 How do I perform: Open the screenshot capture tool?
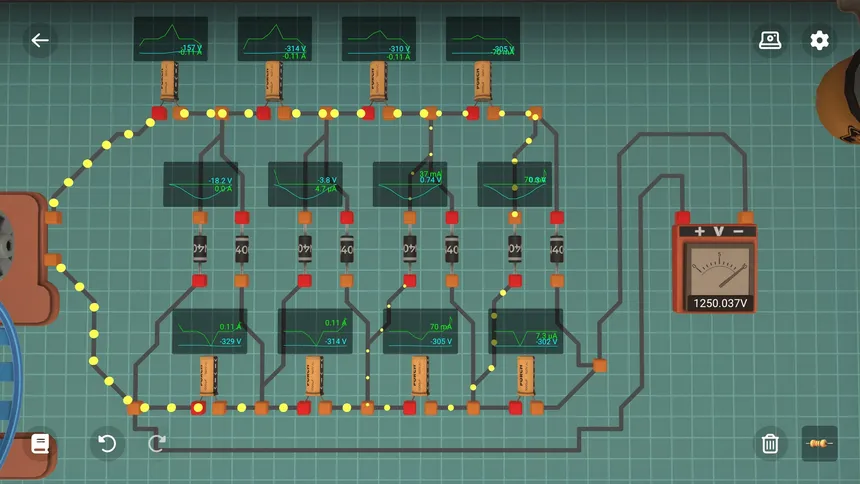tap(770, 40)
